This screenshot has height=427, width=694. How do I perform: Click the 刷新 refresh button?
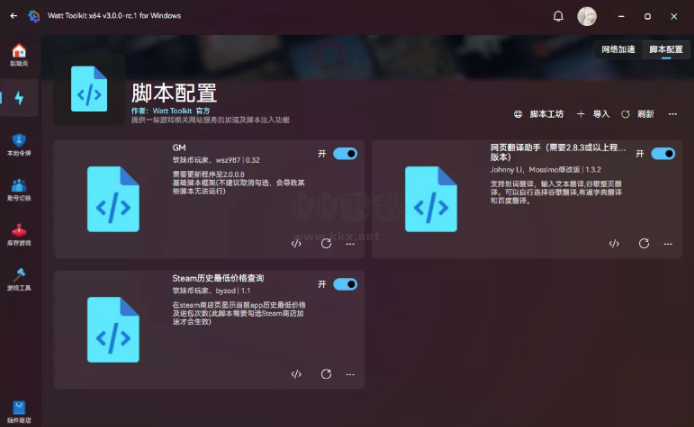(637, 114)
